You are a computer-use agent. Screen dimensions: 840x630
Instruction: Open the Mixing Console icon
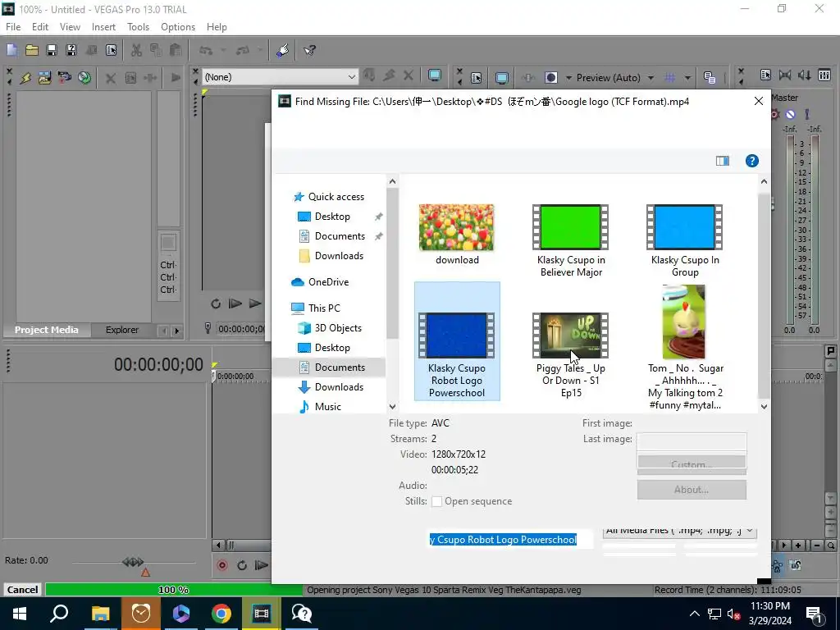[x=824, y=75]
